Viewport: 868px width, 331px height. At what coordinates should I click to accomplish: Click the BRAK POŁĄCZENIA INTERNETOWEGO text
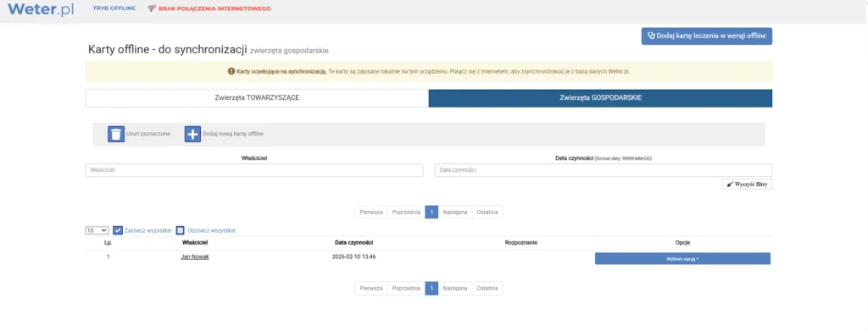[214, 8]
